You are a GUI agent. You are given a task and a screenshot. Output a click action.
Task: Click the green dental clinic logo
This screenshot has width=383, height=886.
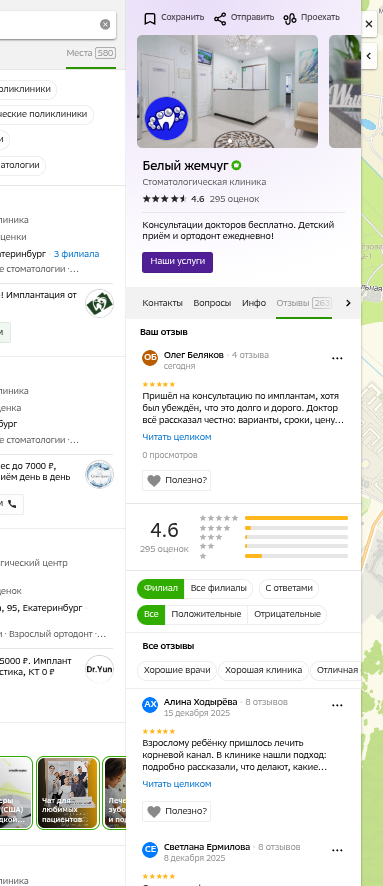99,303
